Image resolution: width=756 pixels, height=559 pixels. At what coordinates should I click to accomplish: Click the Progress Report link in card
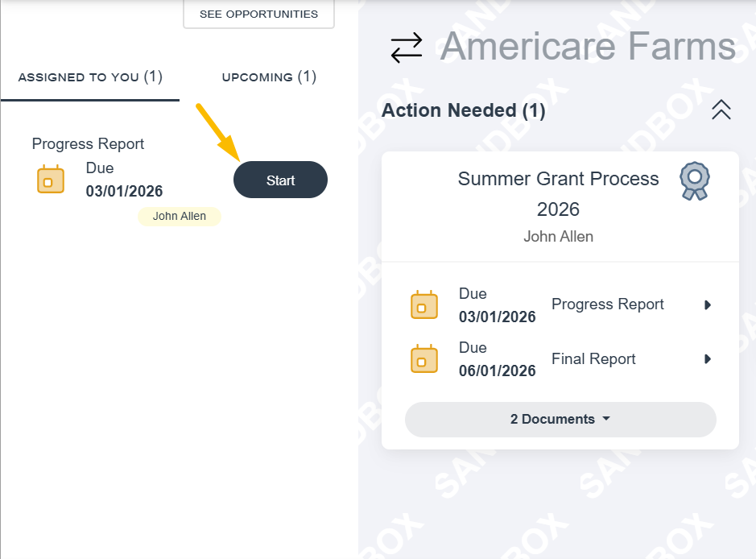[608, 304]
